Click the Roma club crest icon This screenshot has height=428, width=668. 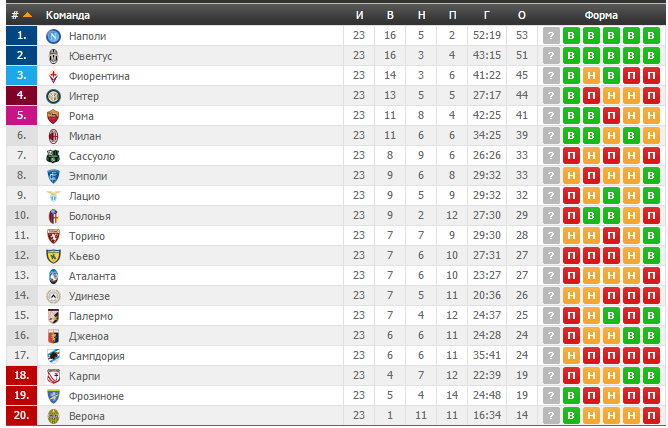pyautogui.click(x=53, y=116)
